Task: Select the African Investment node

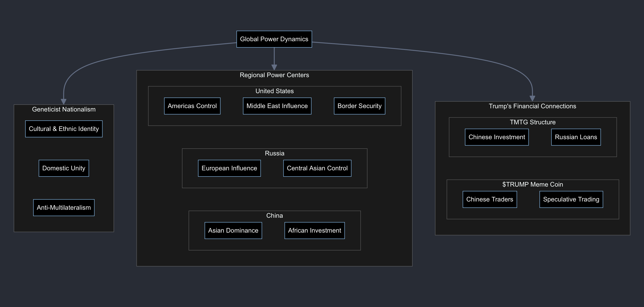Action: [314, 231]
